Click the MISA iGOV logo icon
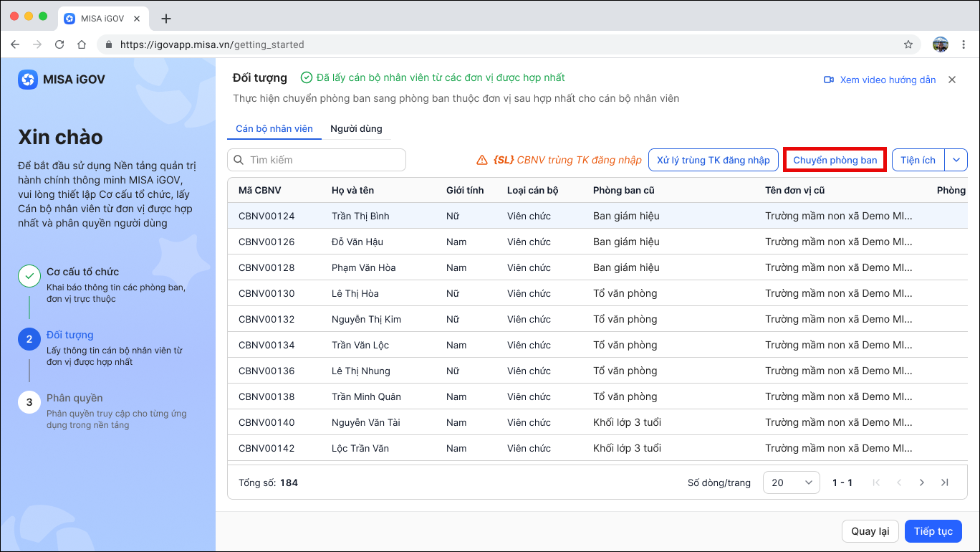 (x=28, y=79)
